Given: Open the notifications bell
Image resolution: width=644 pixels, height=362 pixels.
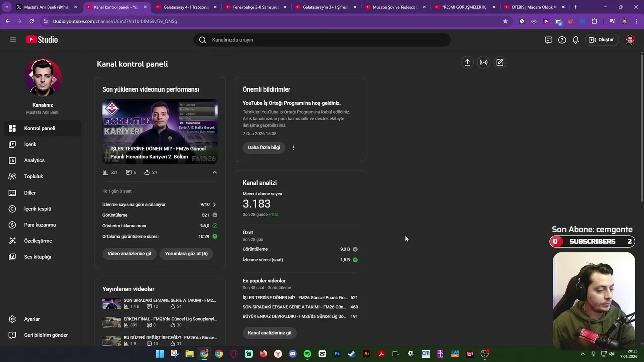Looking at the screenshot, I should (x=576, y=40).
